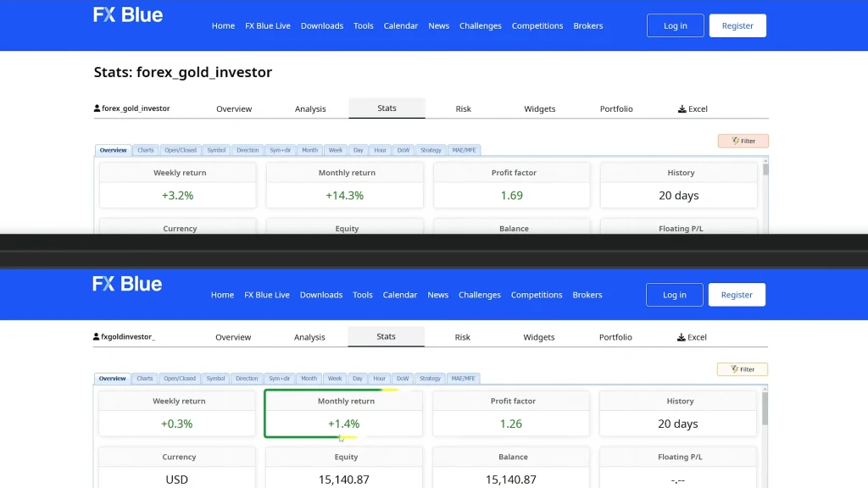This screenshot has width=868, height=488.
Task: Open the Filter button on forex_gold_investor stats
Action: (x=743, y=141)
